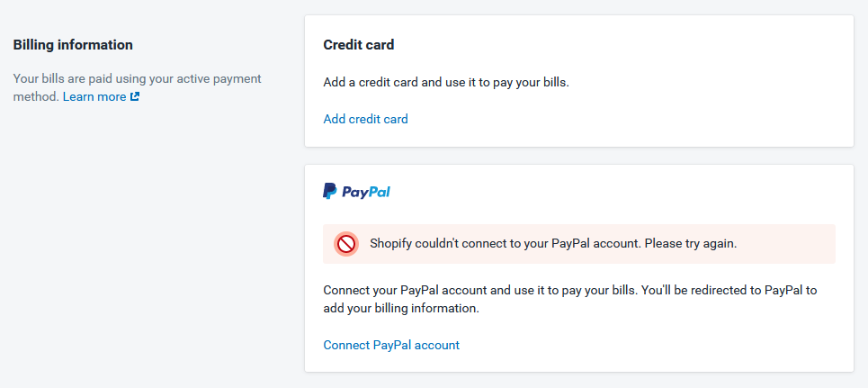Click the 'Add a credit card and use it' description
Image resolution: width=868 pixels, height=388 pixels.
point(446,83)
